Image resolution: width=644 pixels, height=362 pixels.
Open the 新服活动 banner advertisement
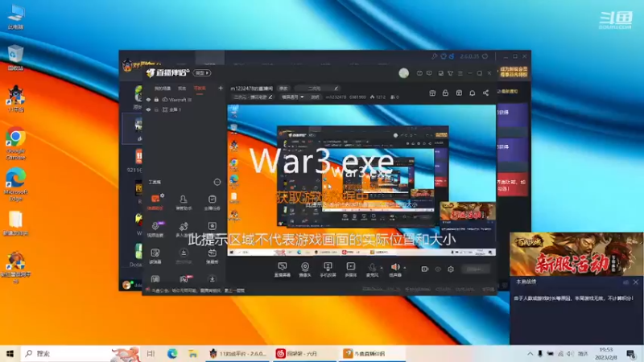point(576,254)
